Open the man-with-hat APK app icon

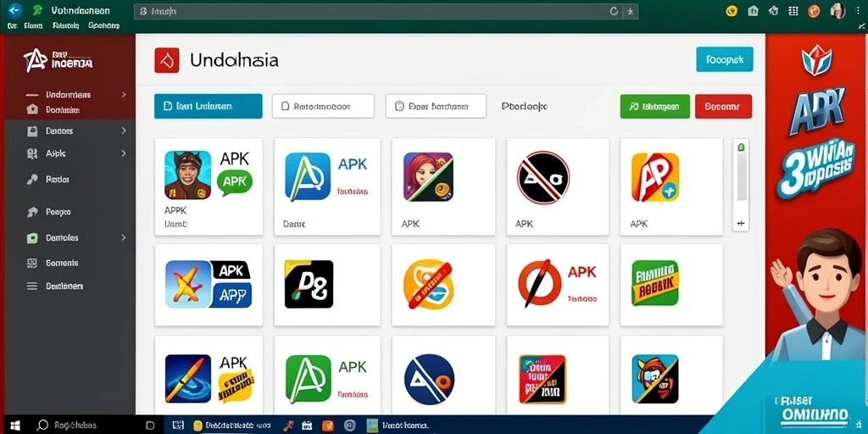coord(187,175)
